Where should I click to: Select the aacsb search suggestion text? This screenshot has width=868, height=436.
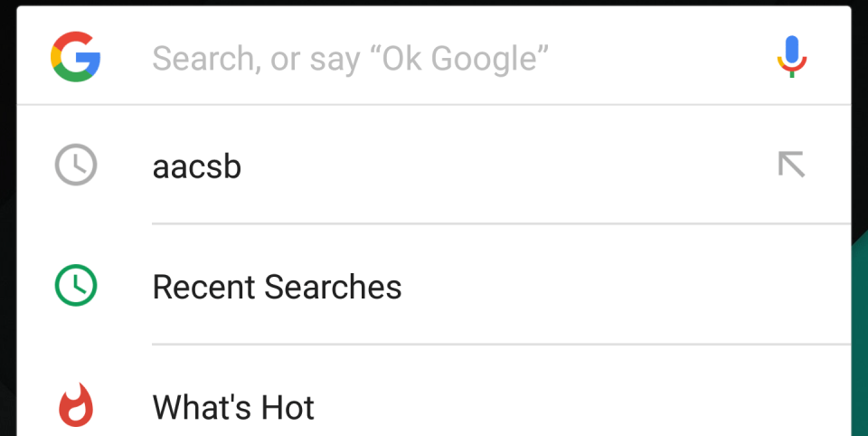click(197, 167)
